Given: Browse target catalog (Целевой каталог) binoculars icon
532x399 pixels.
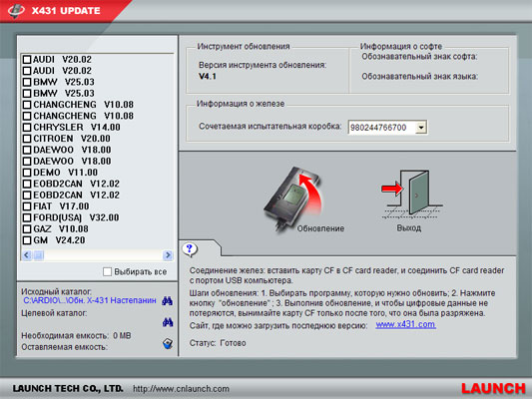Looking at the screenshot, I should click(168, 322).
